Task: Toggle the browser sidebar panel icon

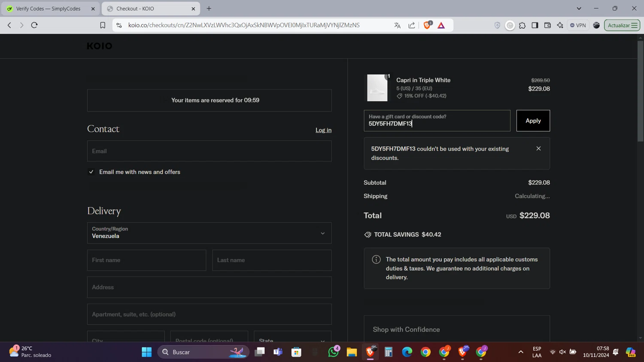Action: click(535, 25)
